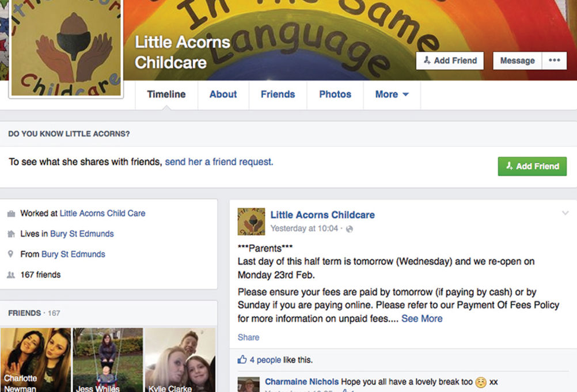The width and height of the screenshot is (577, 392).
Task: Open the About tab
Action: [x=223, y=94]
